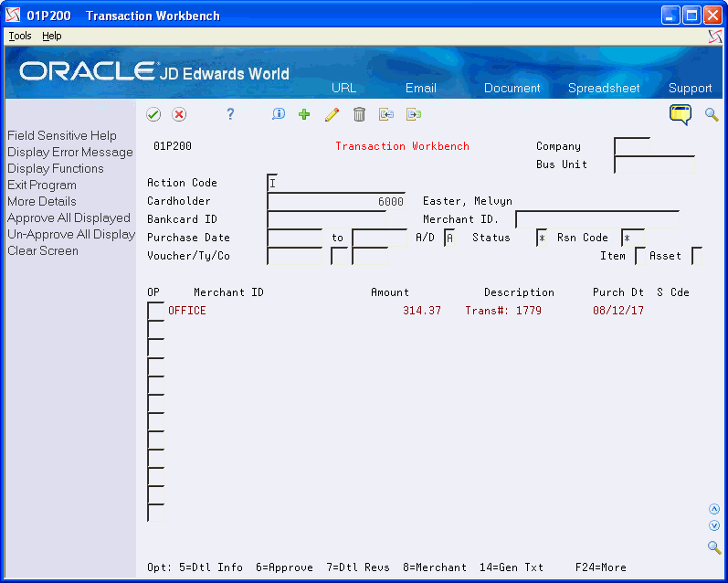Select Exit Program option
Screen dimensions: 728x583
pyautogui.click(x=42, y=185)
